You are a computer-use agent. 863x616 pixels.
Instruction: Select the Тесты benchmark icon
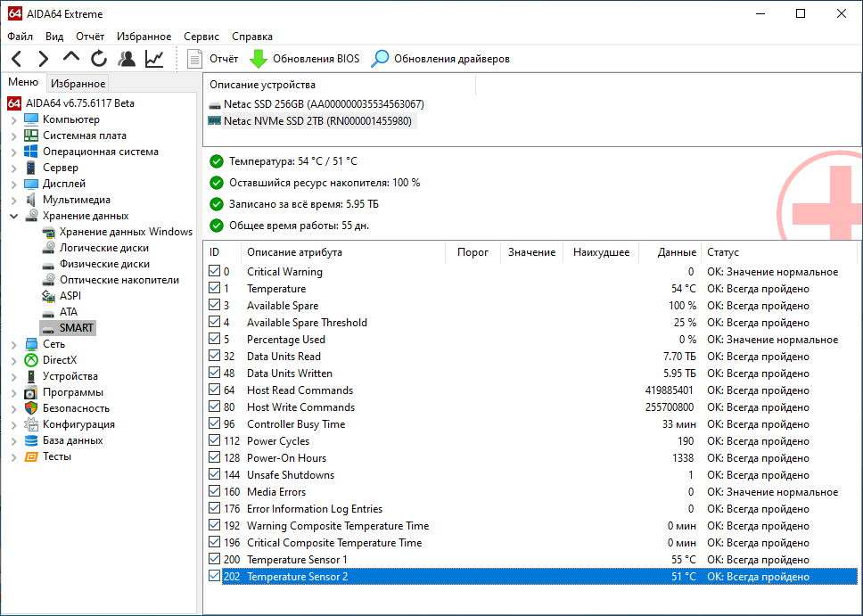31,456
